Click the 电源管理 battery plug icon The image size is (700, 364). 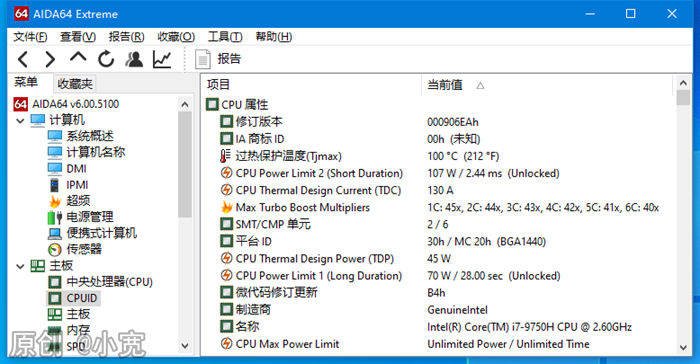(55, 217)
